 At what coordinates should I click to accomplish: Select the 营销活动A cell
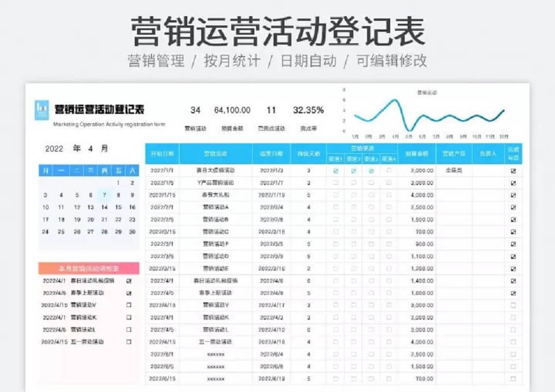click(x=216, y=207)
